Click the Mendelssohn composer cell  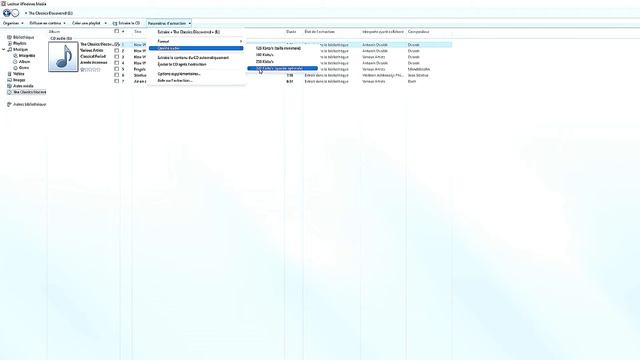click(419, 69)
